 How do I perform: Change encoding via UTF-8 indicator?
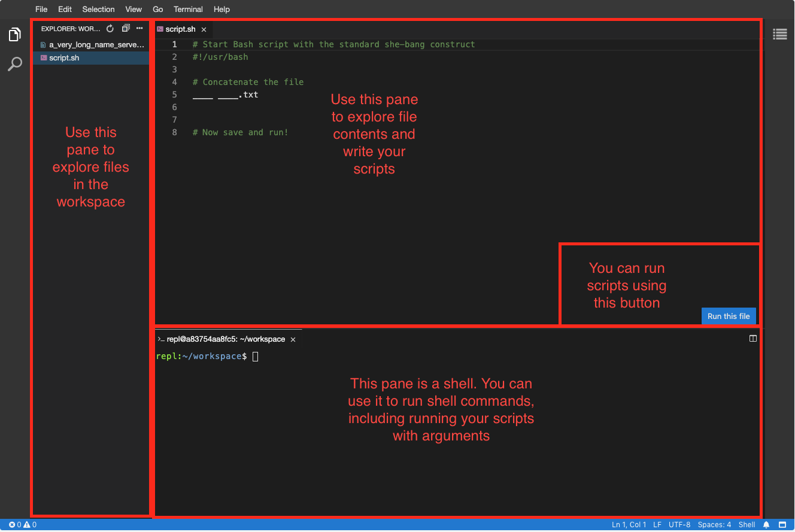(679, 525)
